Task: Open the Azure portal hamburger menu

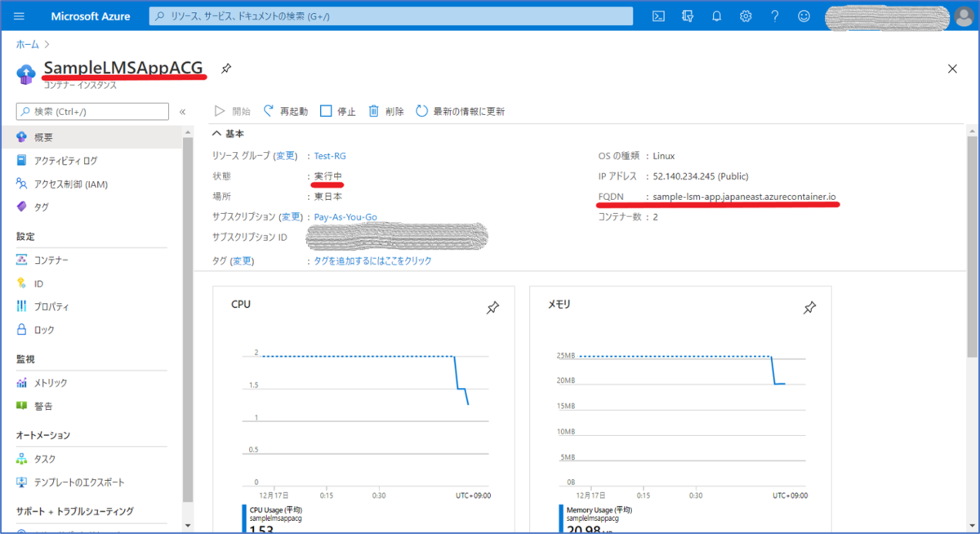Action: click(20, 16)
